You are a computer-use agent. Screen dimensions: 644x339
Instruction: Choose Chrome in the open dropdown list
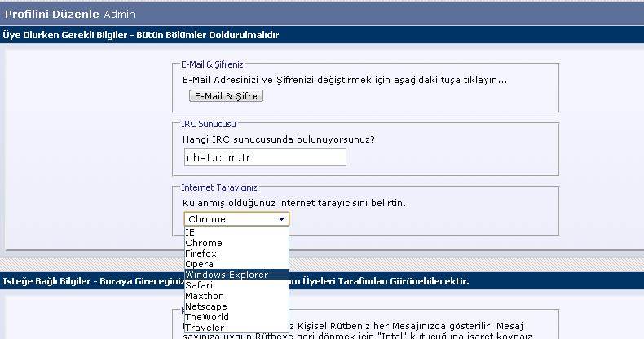(x=236, y=243)
